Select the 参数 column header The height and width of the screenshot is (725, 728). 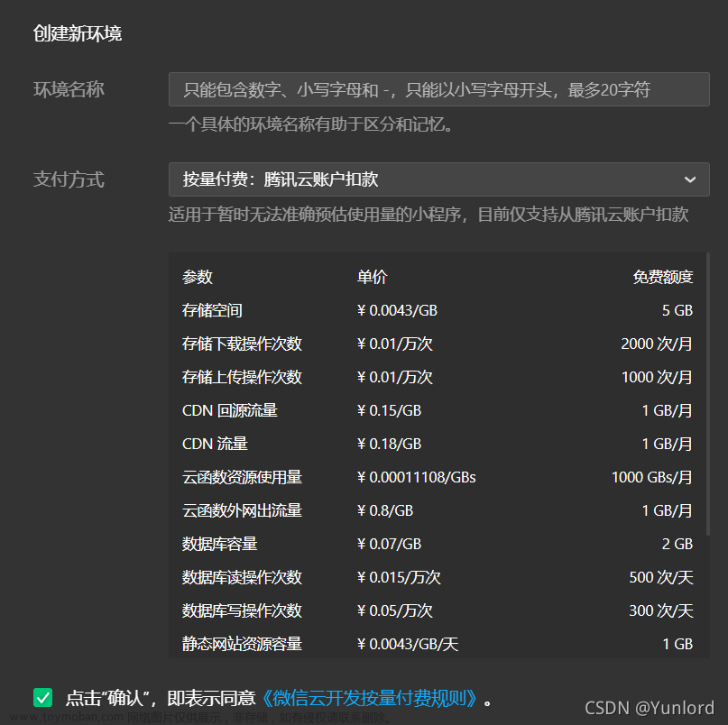click(x=198, y=277)
